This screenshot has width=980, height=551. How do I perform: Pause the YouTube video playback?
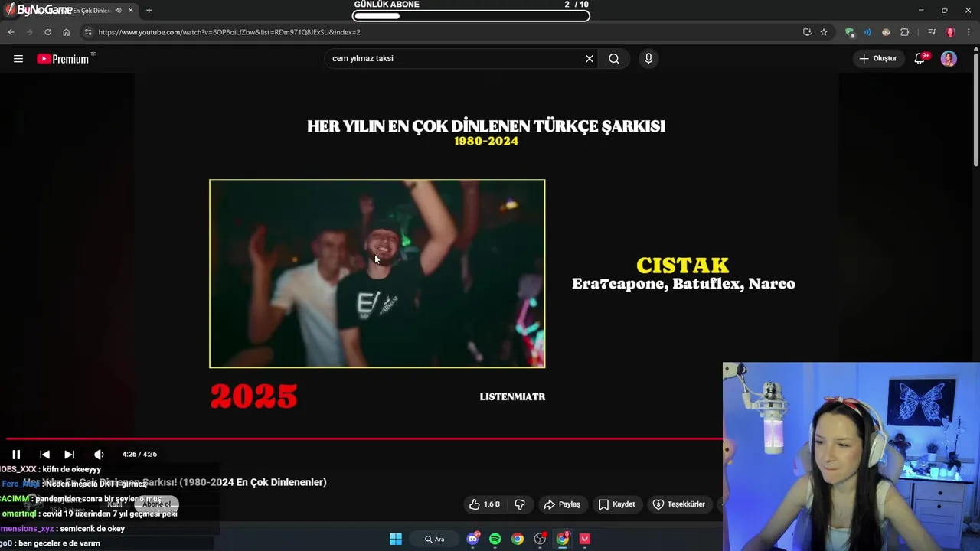tap(16, 455)
